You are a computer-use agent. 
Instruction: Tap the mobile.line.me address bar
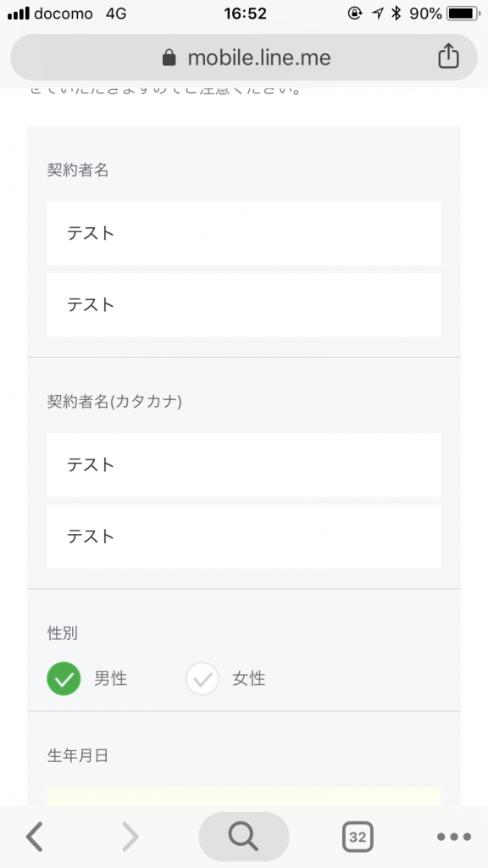tap(244, 58)
